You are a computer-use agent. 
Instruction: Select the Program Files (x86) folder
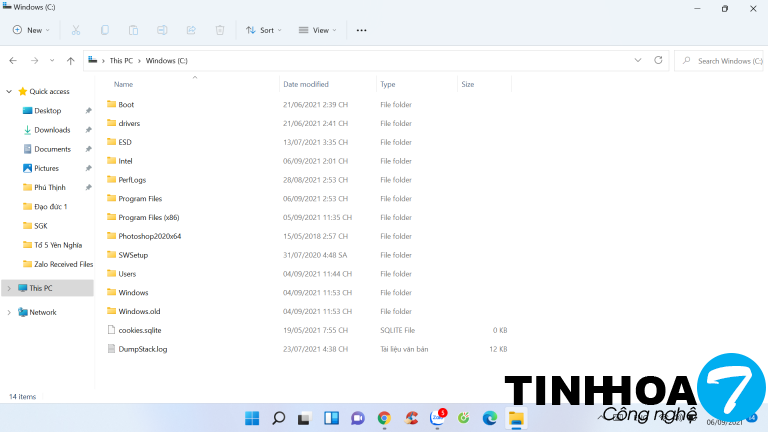[x=148, y=217]
